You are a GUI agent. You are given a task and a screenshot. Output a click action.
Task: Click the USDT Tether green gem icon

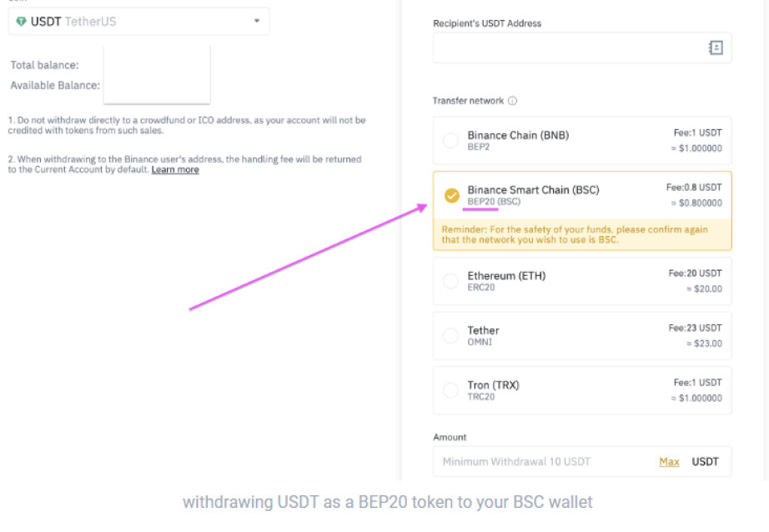pyautogui.click(x=21, y=21)
